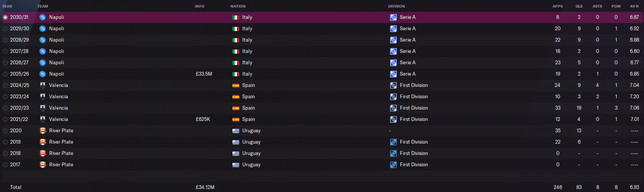Click Serie A competition icon for 2028/29
This screenshot has width=644, height=192.
click(x=393, y=40)
